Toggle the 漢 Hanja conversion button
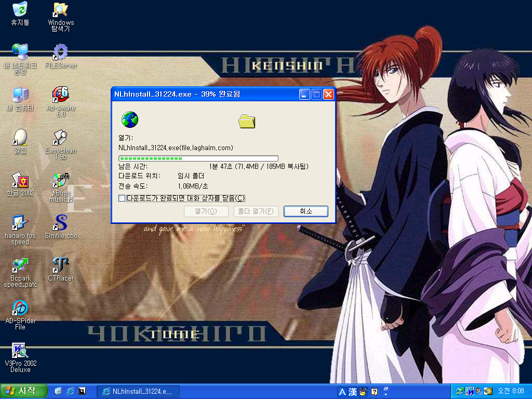 353,392
